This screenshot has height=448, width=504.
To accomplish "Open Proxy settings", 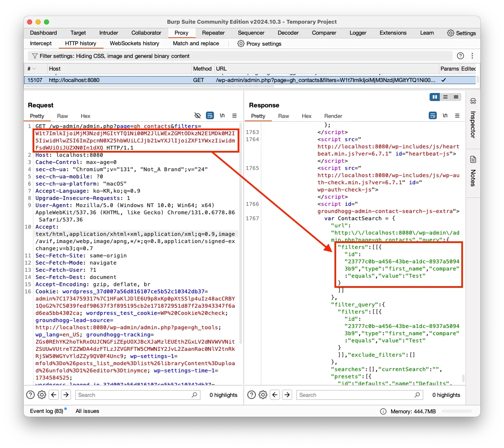I will [259, 44].
